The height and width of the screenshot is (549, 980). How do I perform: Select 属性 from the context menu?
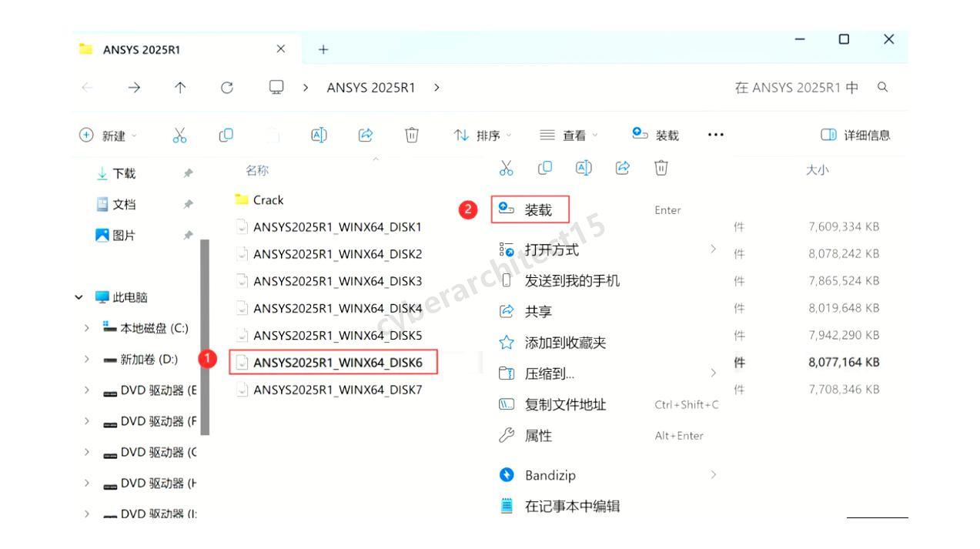point(537,435)
